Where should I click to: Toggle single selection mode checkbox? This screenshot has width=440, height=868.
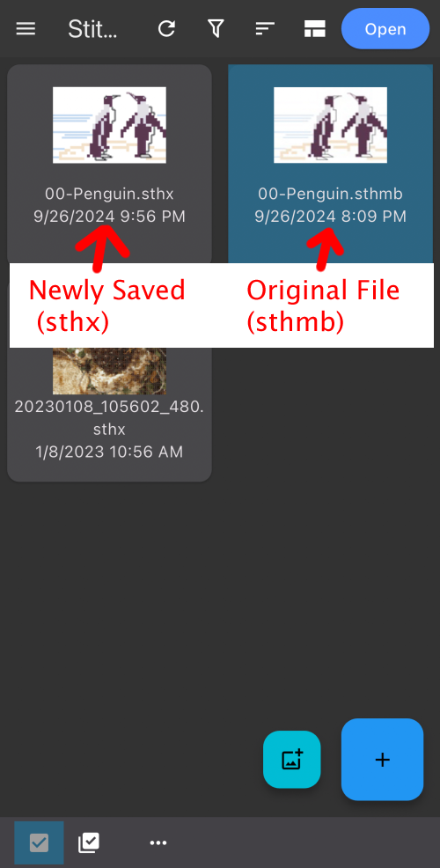(x=39, y=843)
